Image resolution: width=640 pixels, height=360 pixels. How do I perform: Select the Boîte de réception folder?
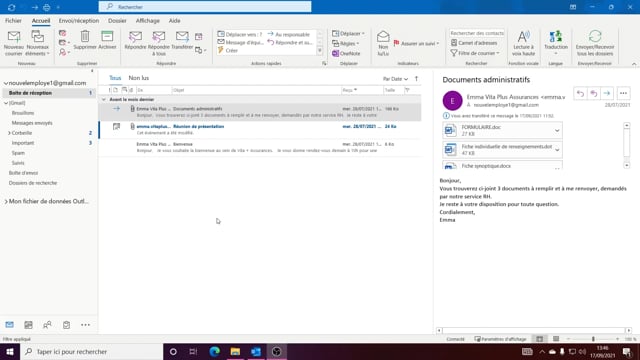tap(49, 93)
